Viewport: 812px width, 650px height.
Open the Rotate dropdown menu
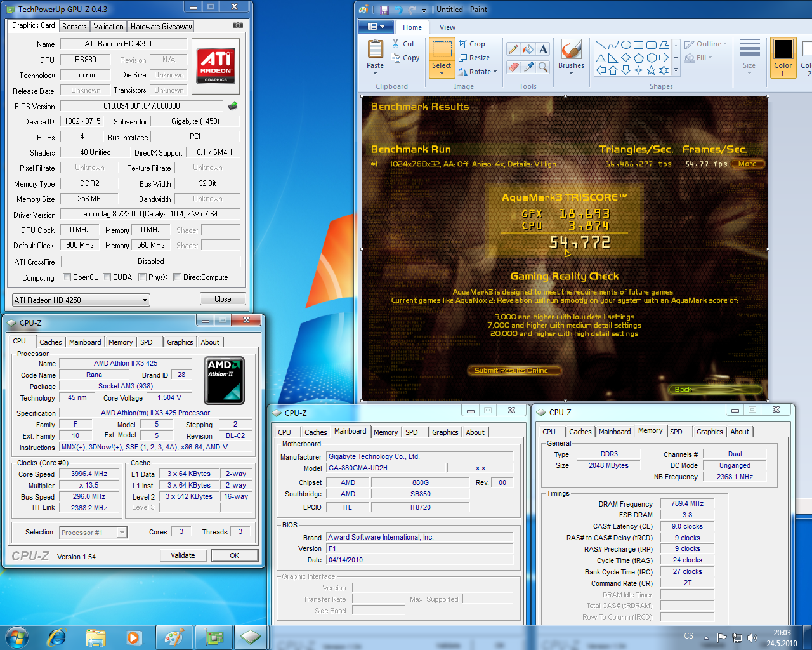(x=478, y=72)
